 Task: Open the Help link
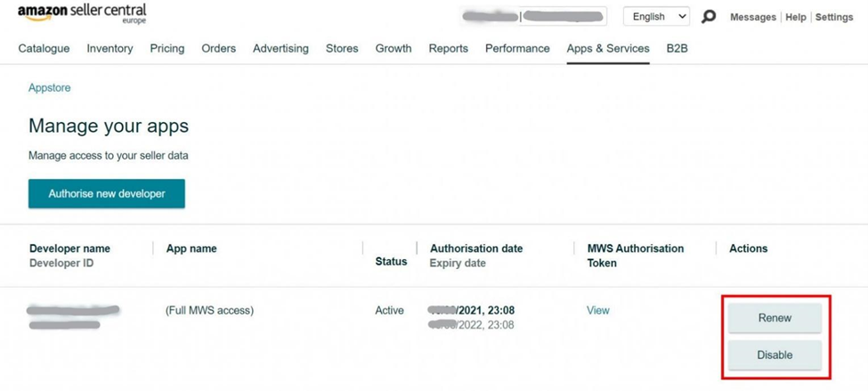pyautogui.click(x=796, y=17)
